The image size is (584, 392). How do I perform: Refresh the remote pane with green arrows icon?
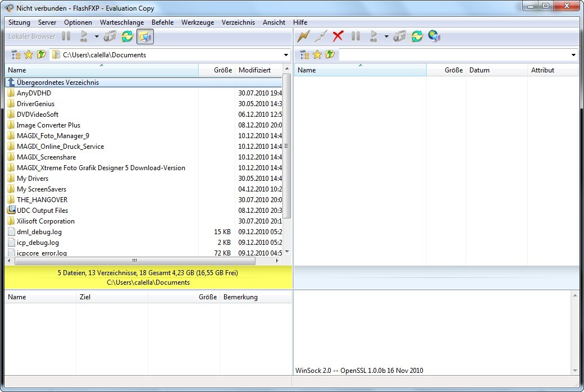point(417,36)
